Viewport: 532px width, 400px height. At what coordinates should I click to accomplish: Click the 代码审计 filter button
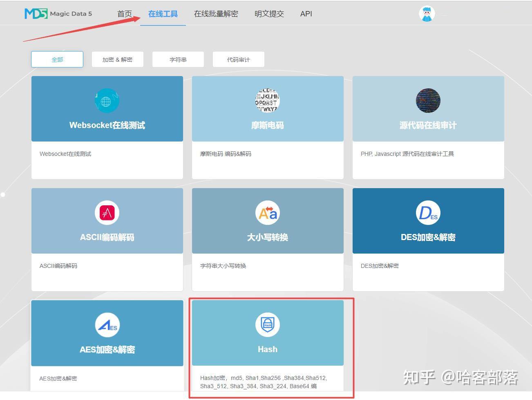(x=238, y=59)
